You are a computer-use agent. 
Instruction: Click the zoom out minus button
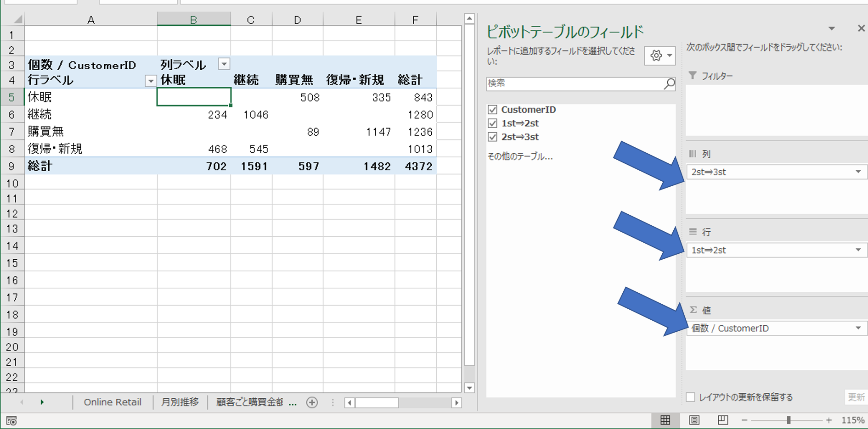click(x=744, y=420)
